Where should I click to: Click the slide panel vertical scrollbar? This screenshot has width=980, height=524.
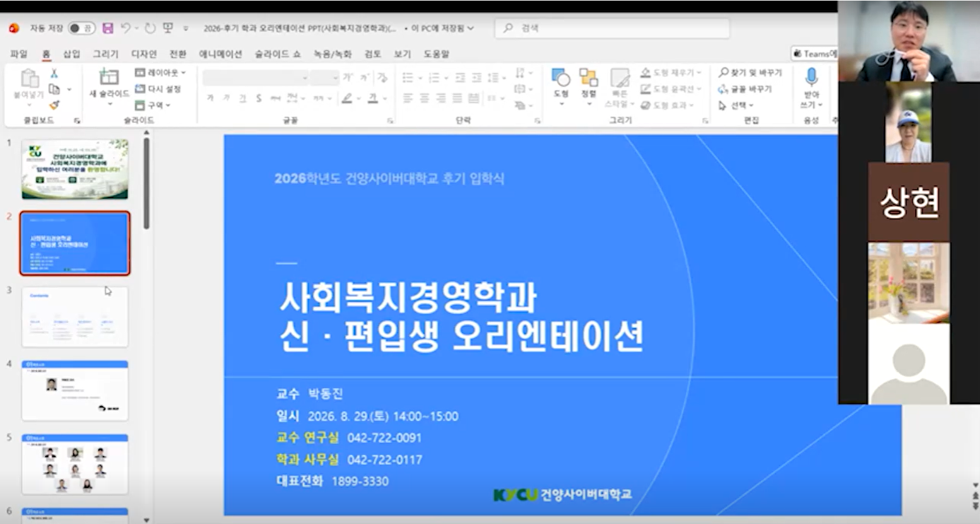[146, 183]
